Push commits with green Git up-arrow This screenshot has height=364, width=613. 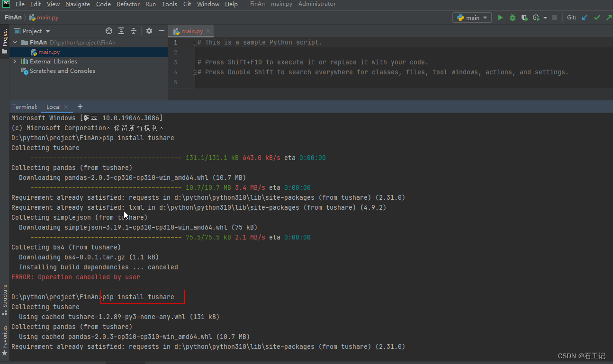pyautogui.click(x=608, y=18)
